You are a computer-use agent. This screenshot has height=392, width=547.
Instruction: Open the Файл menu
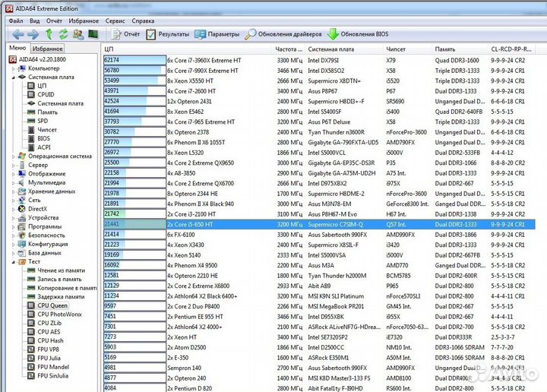16,21
